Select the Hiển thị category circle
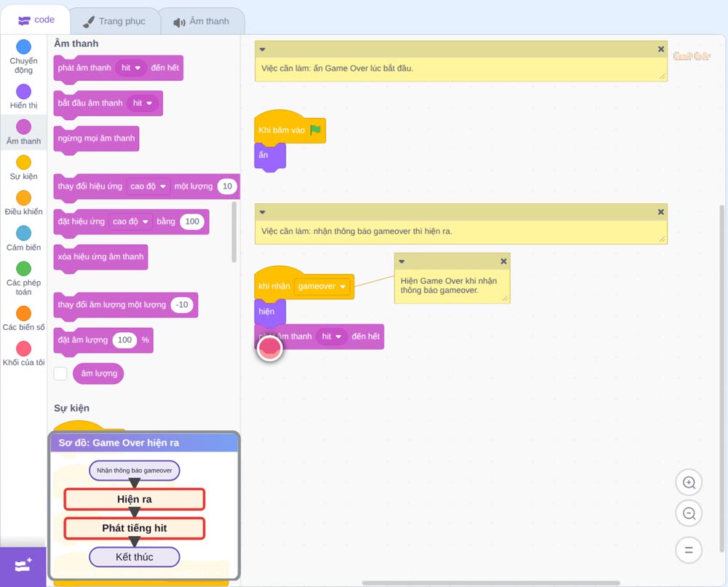This screenshot has height=587, width=728. click(x=24, y=92)
